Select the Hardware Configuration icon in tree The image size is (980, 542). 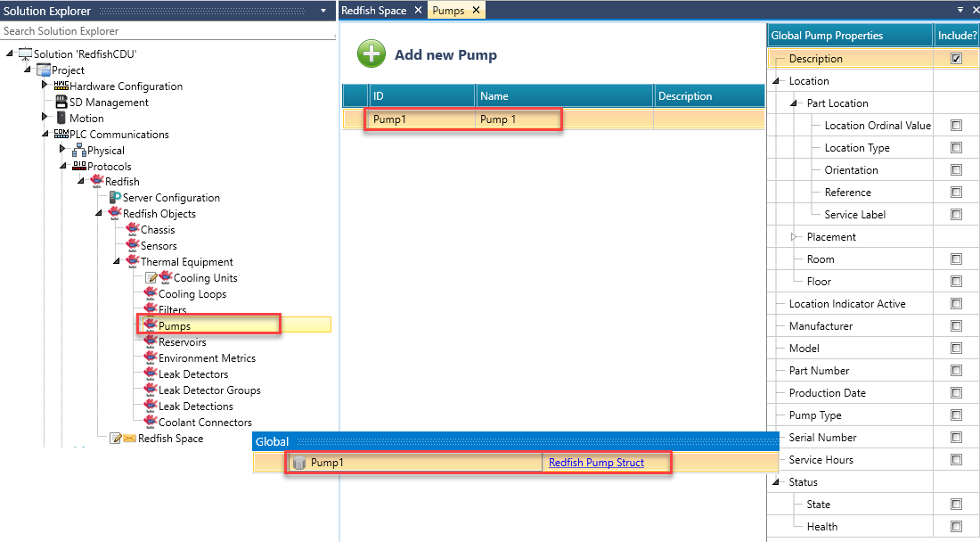(x=61, y=86)
